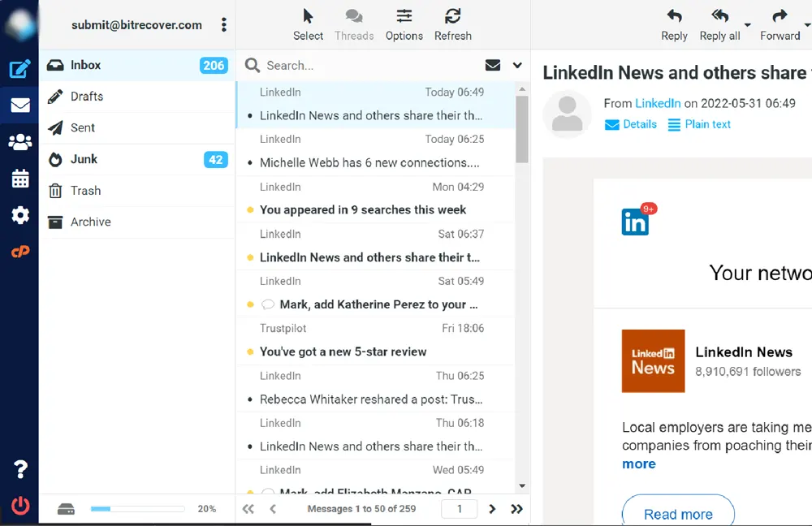
Task: Open the Mark, add Katherine Perez email
Action: pos(375,294)
